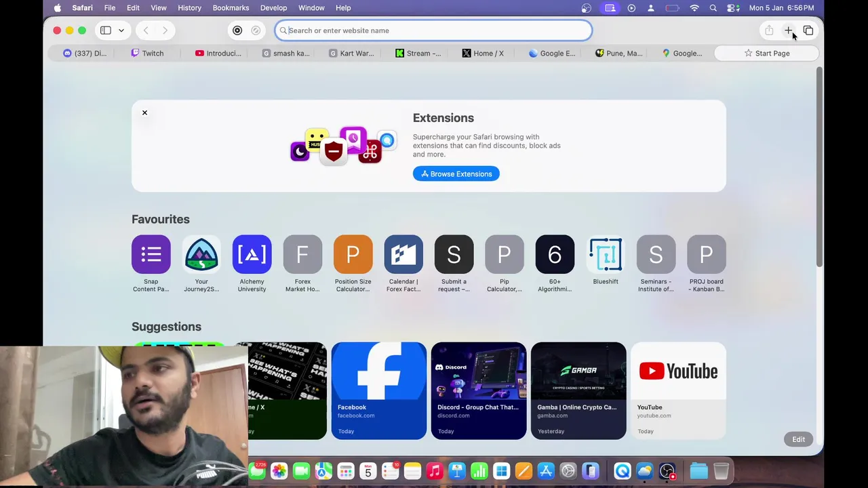Image resolution: width=868 pixels, height=488 pixels.
Task: Open the File menu
Action: click(110, 8)
